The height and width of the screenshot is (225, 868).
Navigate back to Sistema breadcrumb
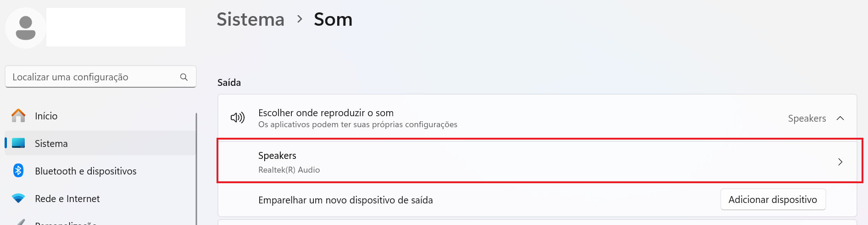250,19
